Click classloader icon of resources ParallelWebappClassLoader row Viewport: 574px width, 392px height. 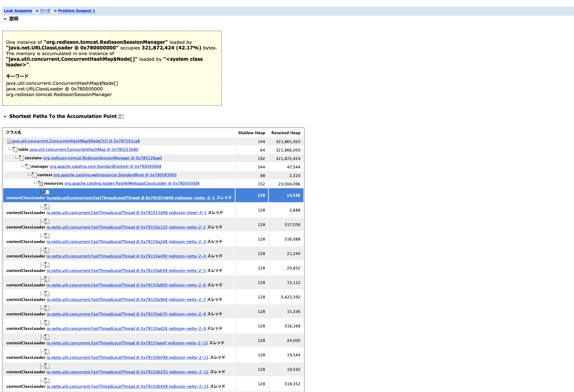click(41, 184)
